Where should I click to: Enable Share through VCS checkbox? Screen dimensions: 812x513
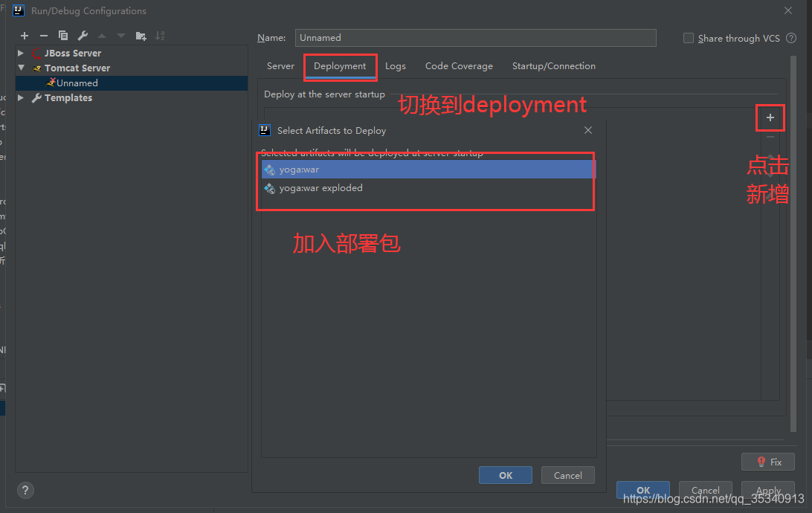689,38
